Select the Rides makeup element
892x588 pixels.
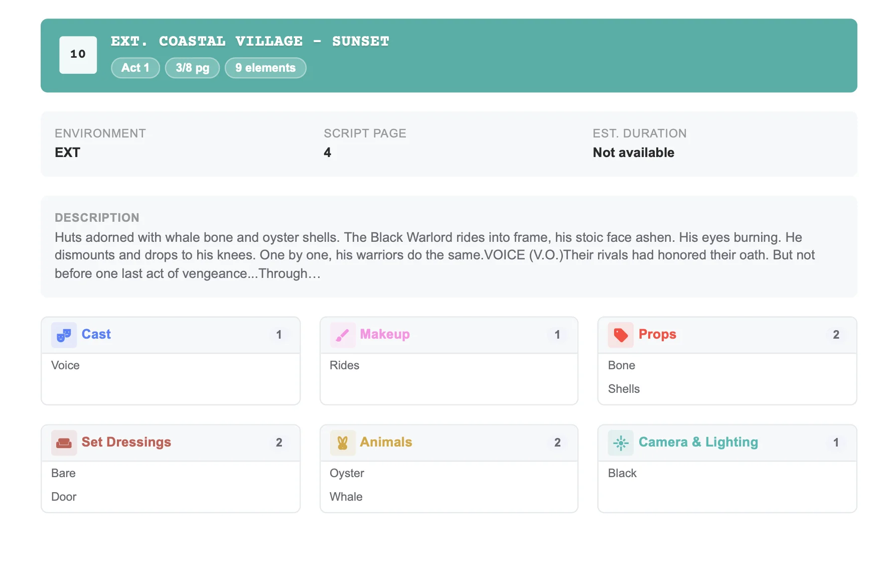click(x=344, y=365)
